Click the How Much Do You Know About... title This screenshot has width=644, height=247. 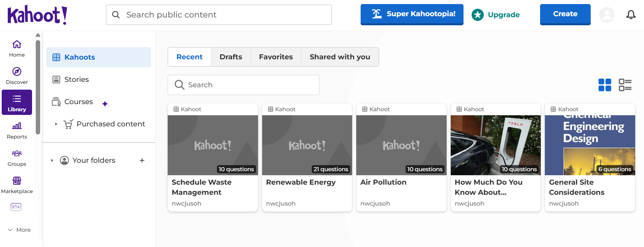point(488,187)
